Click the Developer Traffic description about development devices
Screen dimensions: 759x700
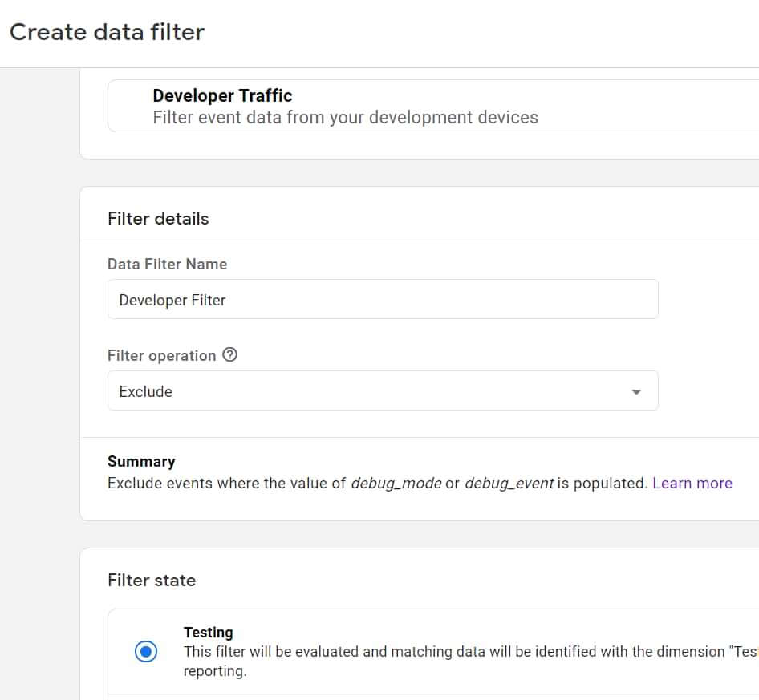tap(345, 117)
